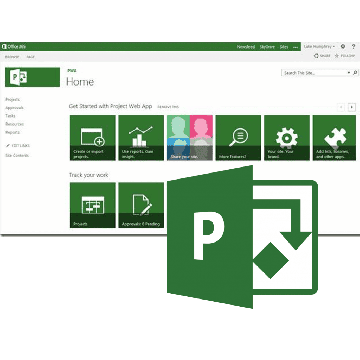Click the Get Started with Project Web App heading
This screenshot has width=360, height=360.
pyautogui.click(x=110, y=106)
